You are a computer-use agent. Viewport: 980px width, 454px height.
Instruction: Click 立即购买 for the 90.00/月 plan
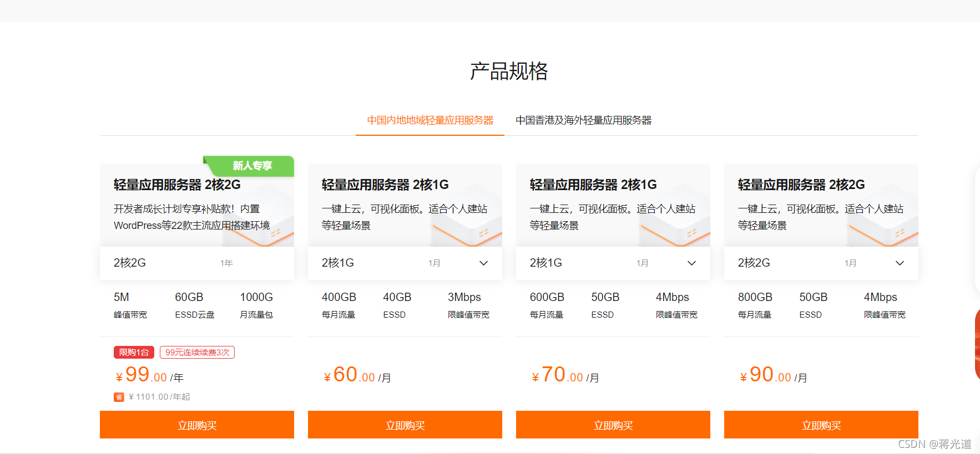pyautogui.click(x=821, y=425)
